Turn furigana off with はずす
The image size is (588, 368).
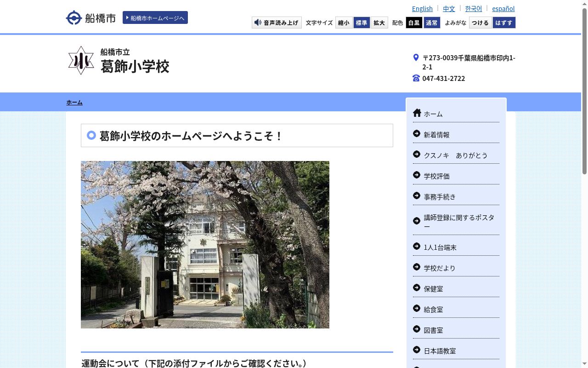[504, 23]
